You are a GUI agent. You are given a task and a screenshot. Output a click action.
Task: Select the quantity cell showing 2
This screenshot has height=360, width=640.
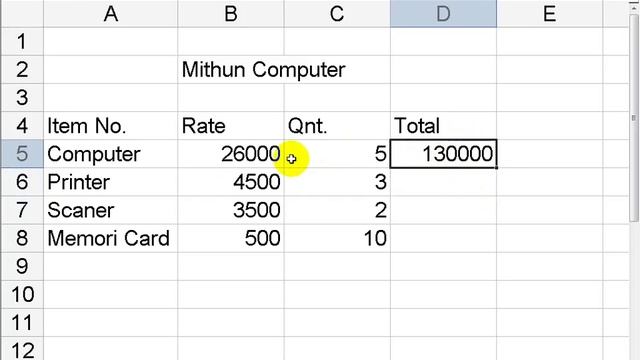click(x=337, y=210)
